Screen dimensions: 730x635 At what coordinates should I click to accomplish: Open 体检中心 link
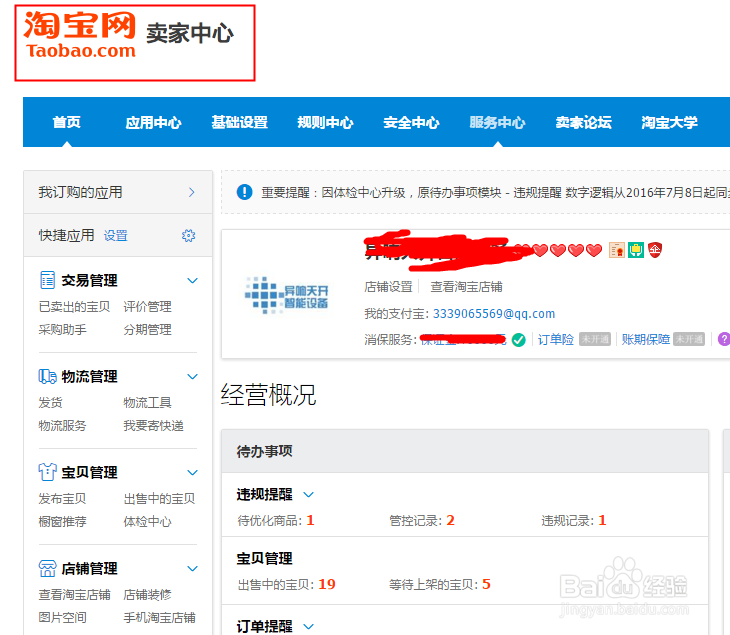pos(148,521)
